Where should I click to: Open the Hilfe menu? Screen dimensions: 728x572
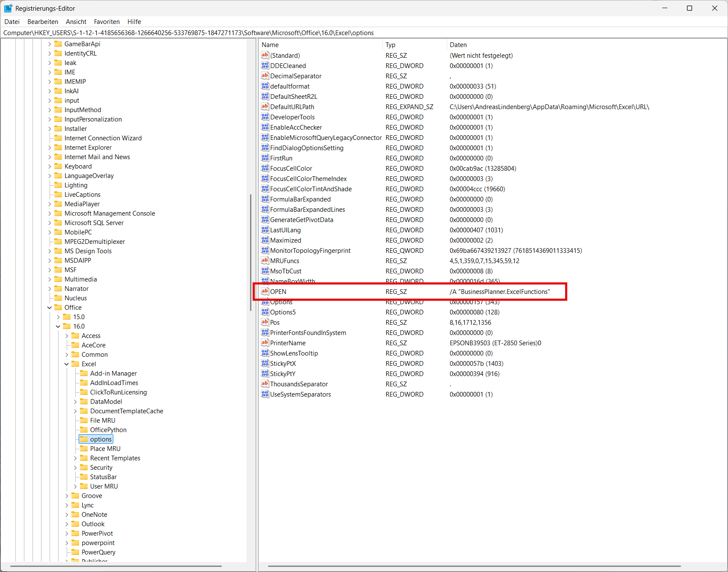click(134, 22)
